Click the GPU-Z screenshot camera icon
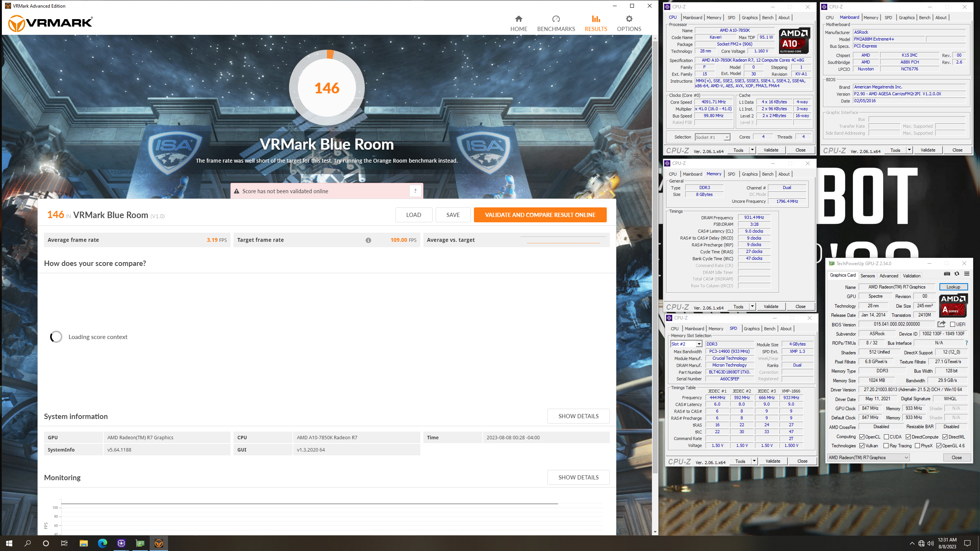980x551 pixels. click(947, 274)
